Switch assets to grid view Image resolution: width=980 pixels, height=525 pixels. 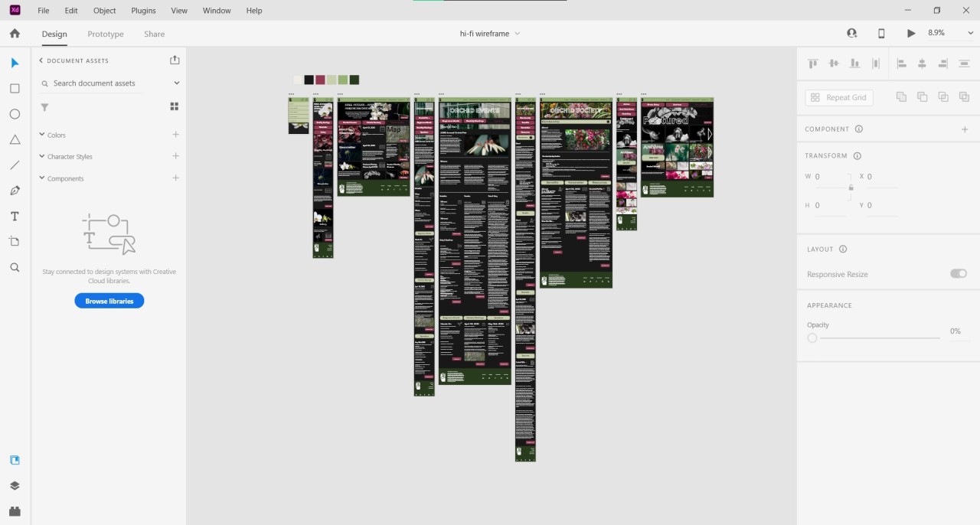pos(174,107)
